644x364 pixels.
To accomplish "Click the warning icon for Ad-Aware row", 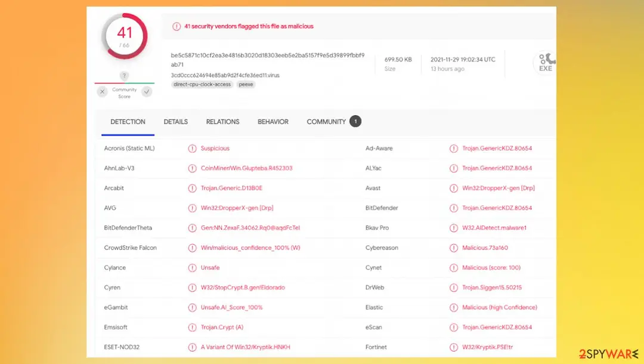I will click(x=453, y=149).
